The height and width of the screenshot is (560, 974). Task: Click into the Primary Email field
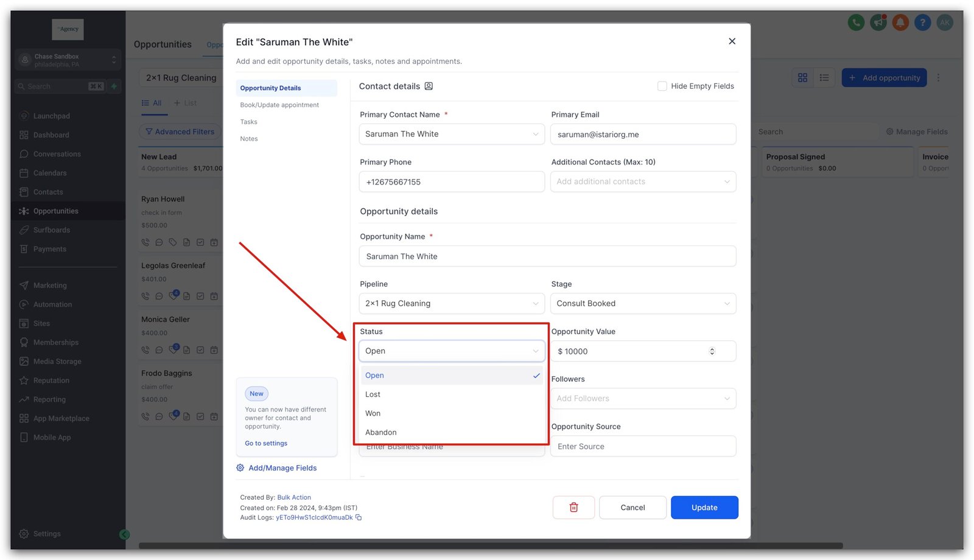[643, 135]
